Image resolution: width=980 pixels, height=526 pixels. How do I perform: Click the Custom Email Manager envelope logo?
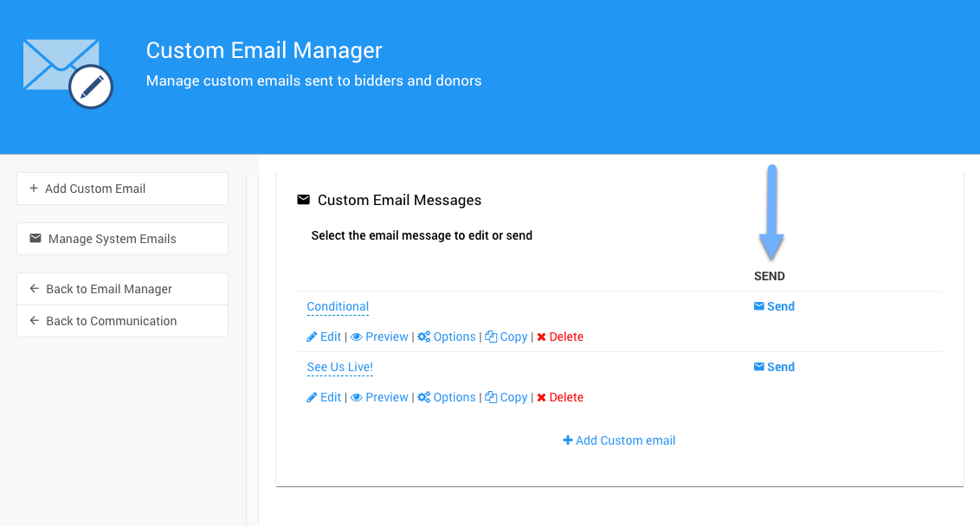(68, 74)
